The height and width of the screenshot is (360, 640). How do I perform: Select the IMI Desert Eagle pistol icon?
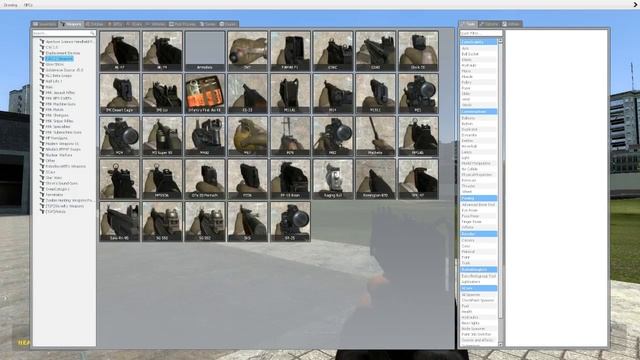(120, 93)
